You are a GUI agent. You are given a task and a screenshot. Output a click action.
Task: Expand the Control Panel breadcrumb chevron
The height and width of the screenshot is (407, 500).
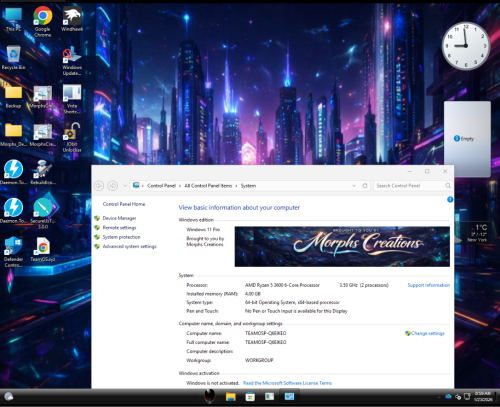(180, 186)
